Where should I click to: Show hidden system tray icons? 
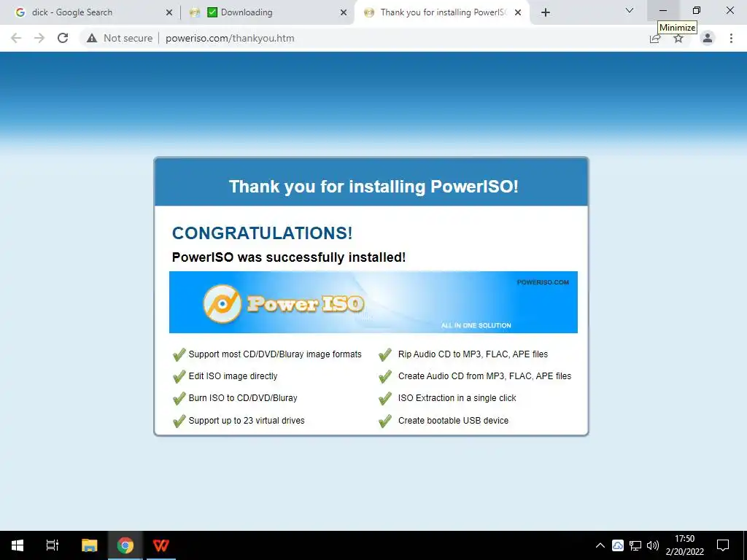coord(600,545)
